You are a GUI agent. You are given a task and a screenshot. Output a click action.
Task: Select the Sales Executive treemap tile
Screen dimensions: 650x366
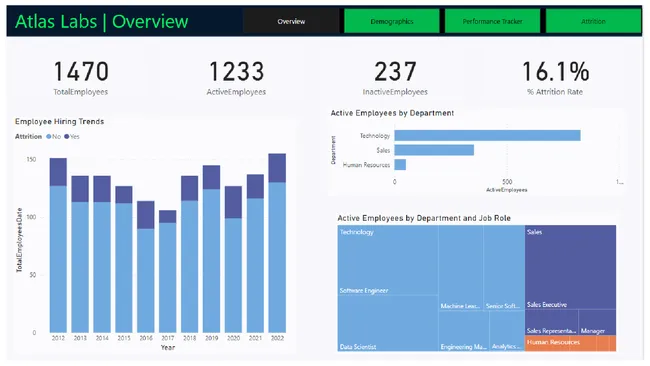point(570,267)
